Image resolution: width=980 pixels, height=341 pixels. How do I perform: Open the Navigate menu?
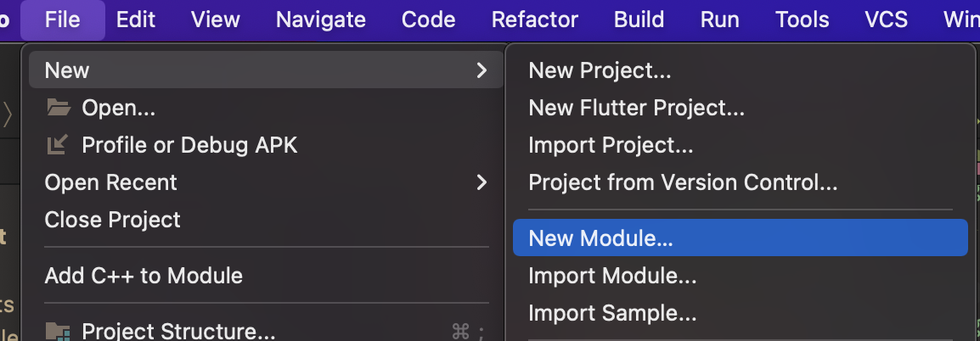pos(321,20)
